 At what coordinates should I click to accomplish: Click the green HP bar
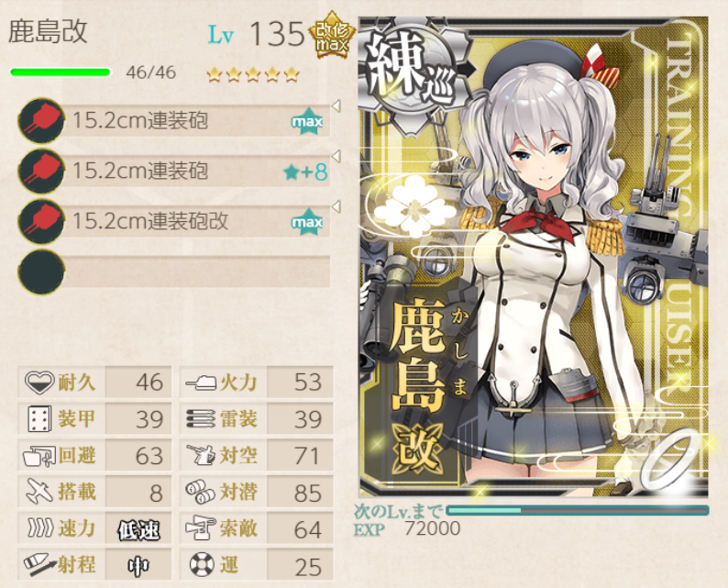pos(61,72)
